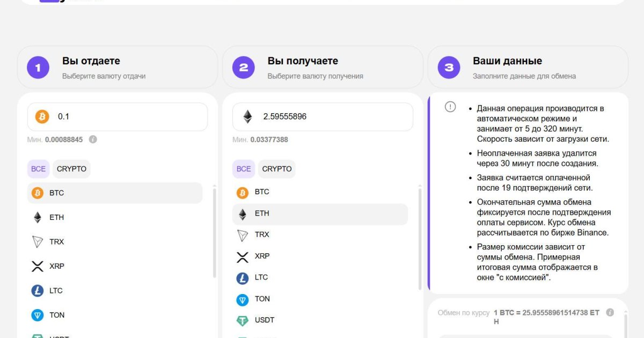Select the ВСЕ tab under Вы получаете

pos(244,169)
